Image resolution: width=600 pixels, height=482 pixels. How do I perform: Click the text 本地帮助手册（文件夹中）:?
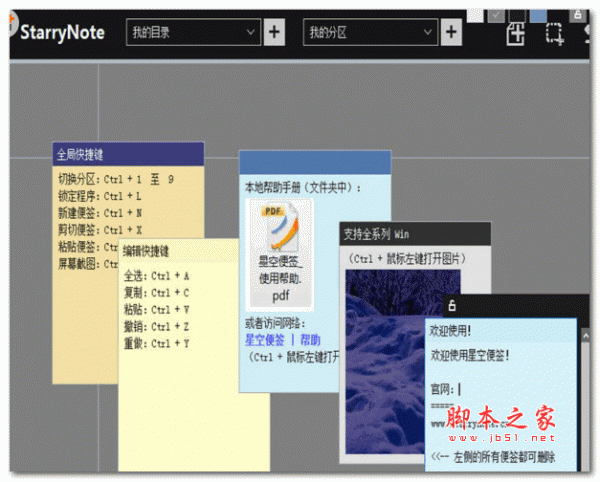pyautogui.click(x=302, y=187)
